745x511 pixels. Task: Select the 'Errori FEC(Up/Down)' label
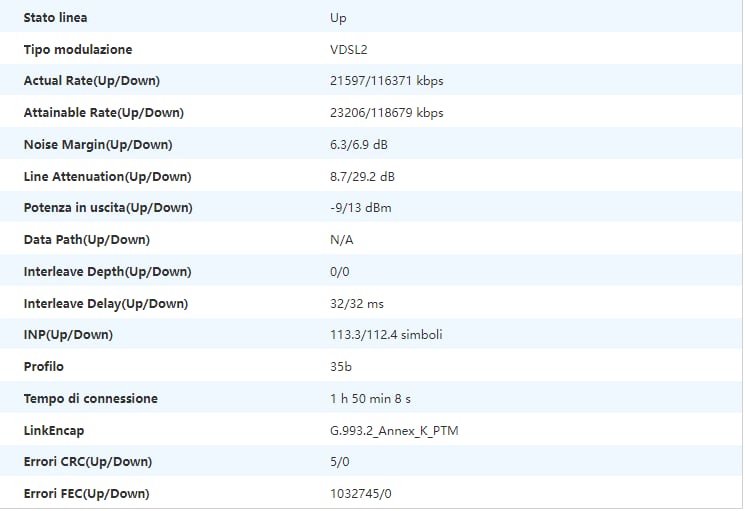point(86,493)
